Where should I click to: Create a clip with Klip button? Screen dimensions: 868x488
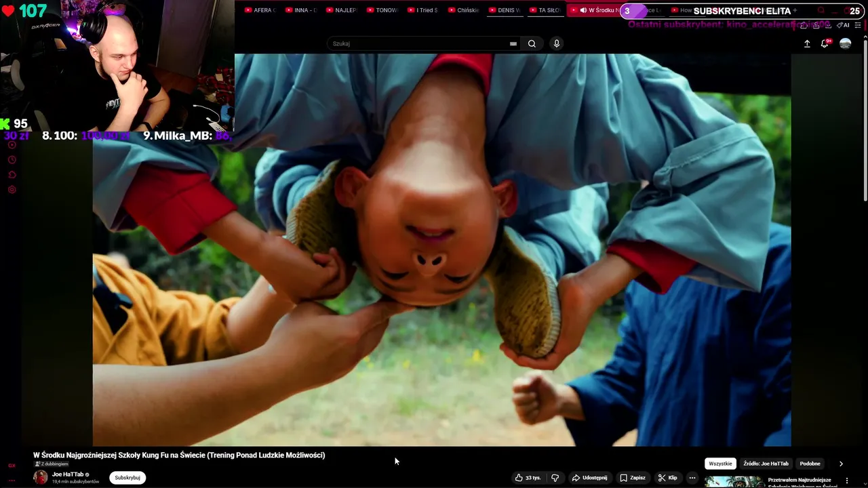point(668,478)
